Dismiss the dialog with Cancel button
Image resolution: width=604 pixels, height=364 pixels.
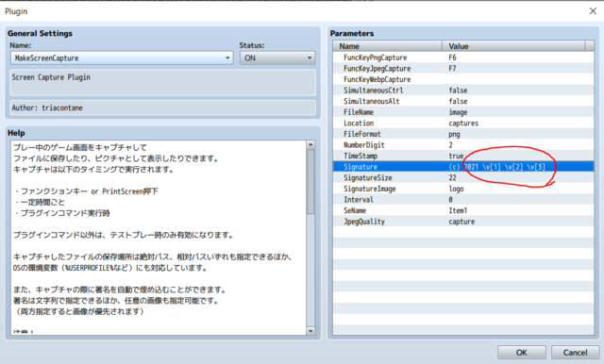tap(575, 353)
